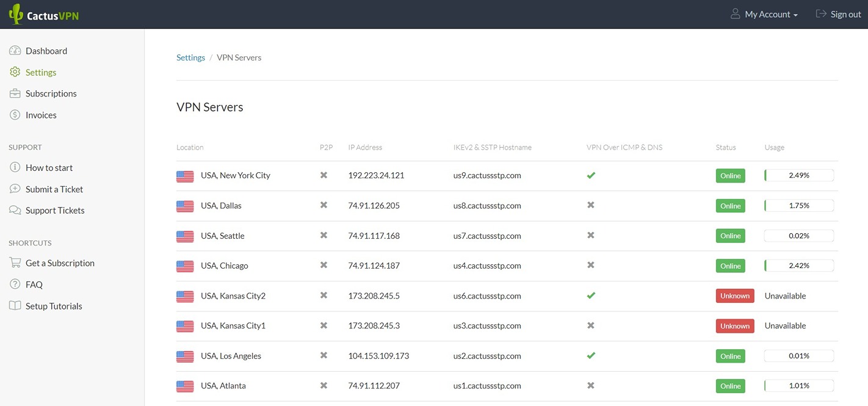868x406 pixels.
Task: Open Invoices via the dollar icon
Action: point(15,114)
